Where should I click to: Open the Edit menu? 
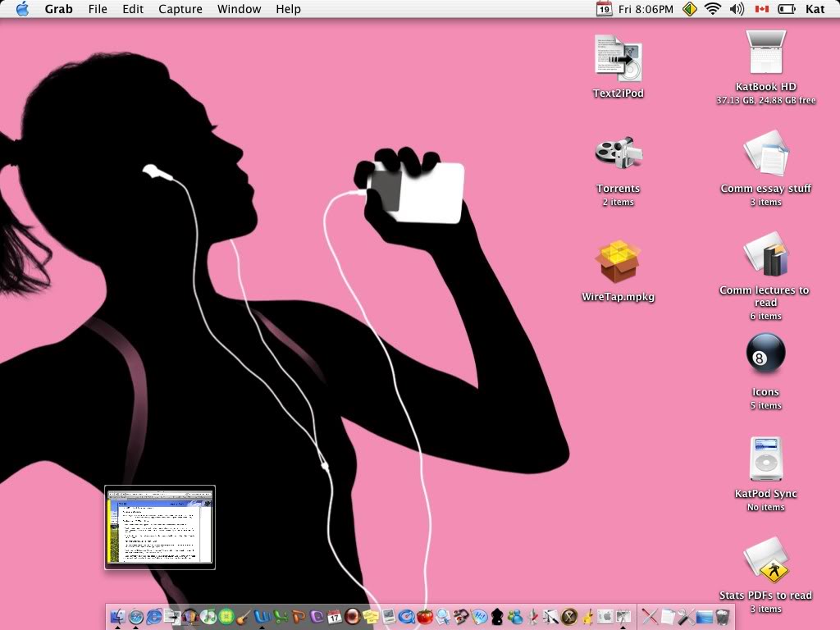(x=133, y=9)
